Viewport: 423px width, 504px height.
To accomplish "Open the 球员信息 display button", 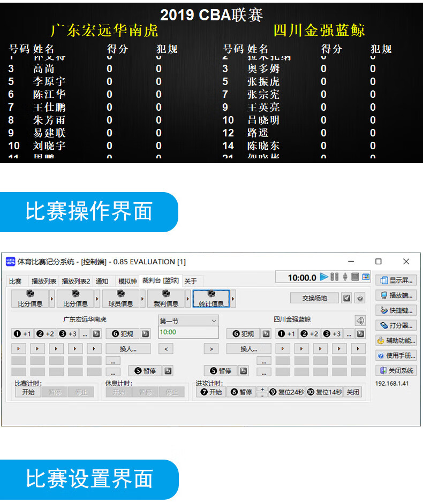I will tap(120, 299).
